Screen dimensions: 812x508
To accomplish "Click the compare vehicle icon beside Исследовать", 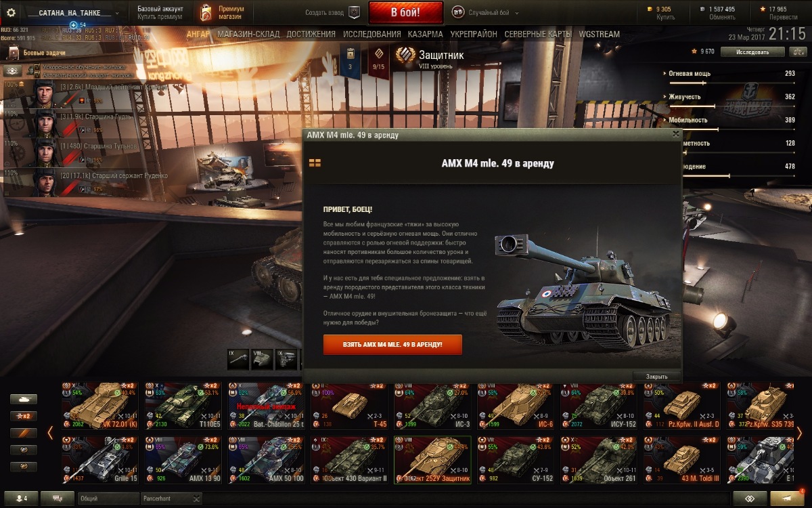I will (799, 51).
